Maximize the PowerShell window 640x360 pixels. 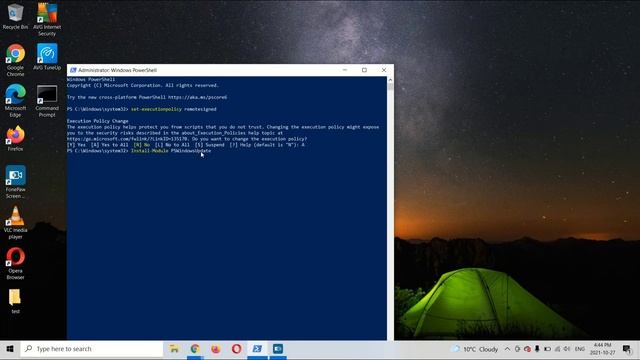point(364,70)
